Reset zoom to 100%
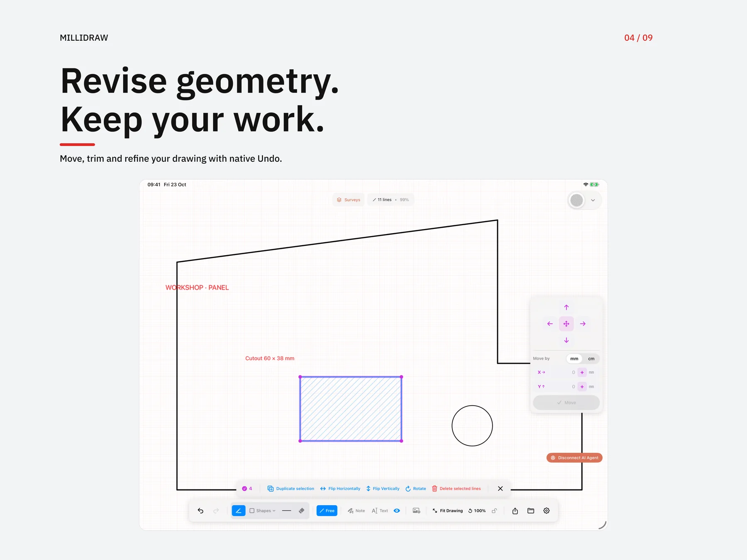 coord(477,511)
